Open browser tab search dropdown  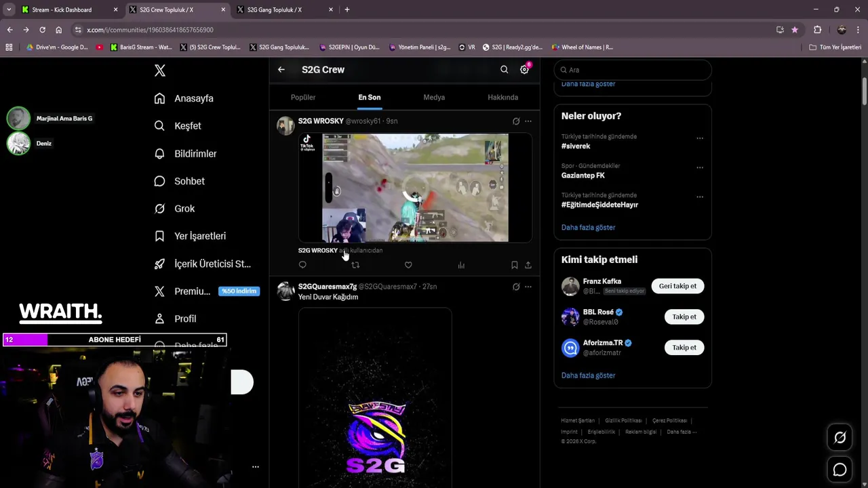[x=8, y=9]
